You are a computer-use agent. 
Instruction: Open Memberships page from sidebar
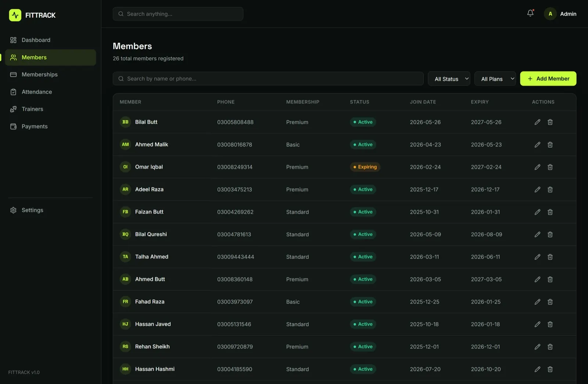[x=50, y=75]
